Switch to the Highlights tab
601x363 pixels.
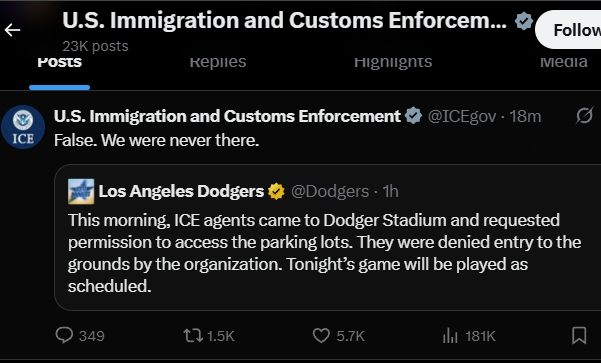(x=393, y=62)
